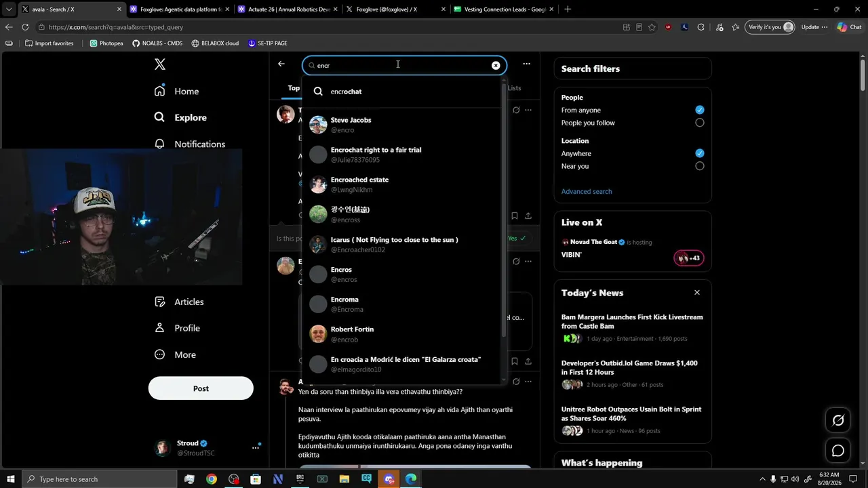
Task: Open the 'Import favorites' bookmark
Action: click(50, 43)
